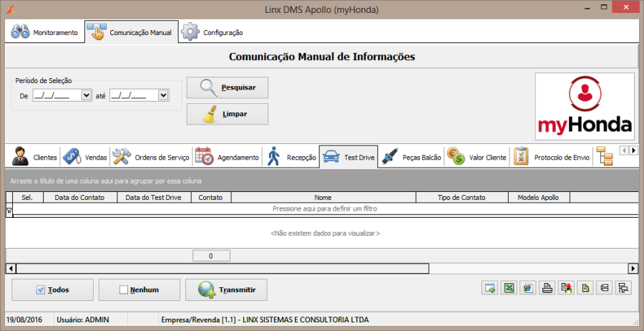Select the Vendas tab
The height and width of the screenshot is (331, 644).
coord(85,157)
